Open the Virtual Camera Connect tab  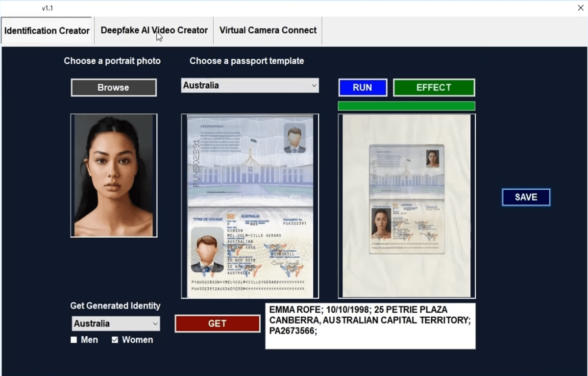point(268,30)
